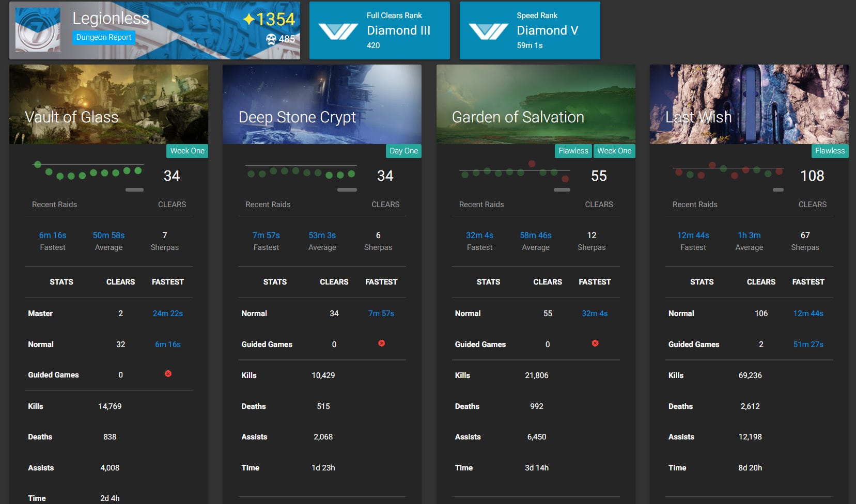Viewport: 856px width, 504px height.
Task: Open the Full Clears Rank Diamond III card
Action: [x=380, y=30]
